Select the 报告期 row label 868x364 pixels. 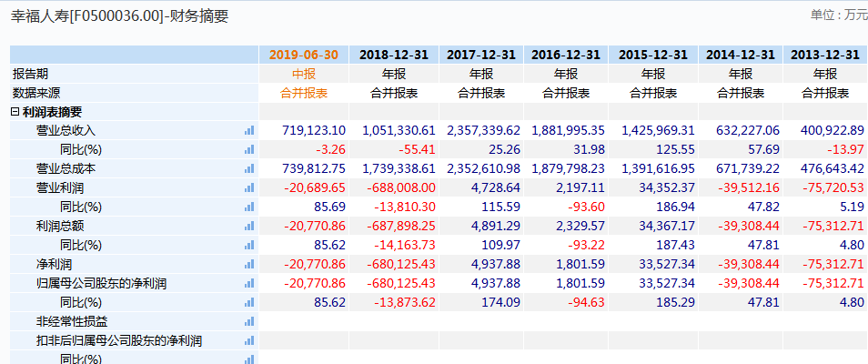click(30, 74)
